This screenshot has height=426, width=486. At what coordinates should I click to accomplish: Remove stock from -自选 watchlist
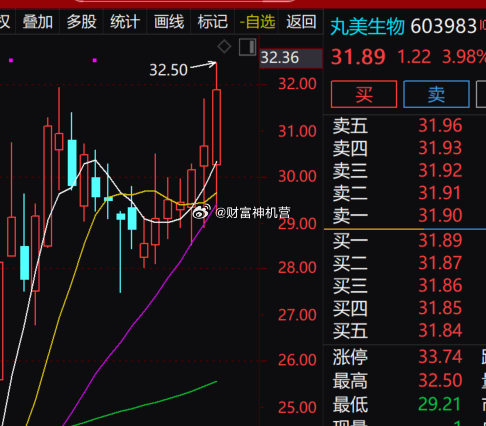(x=257, y=22)
